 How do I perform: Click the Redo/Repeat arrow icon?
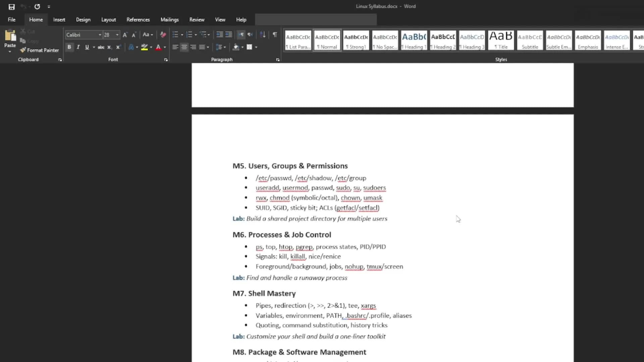pos(37,6)
